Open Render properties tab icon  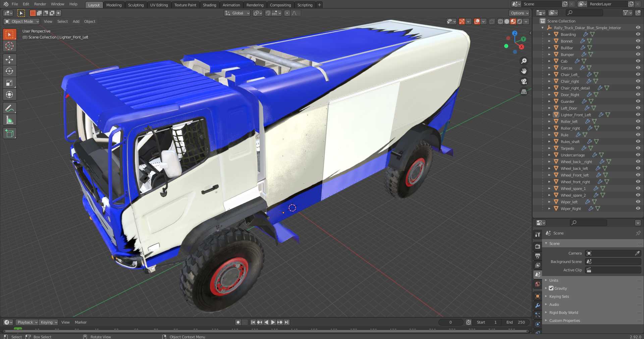(x=537, y=247)
